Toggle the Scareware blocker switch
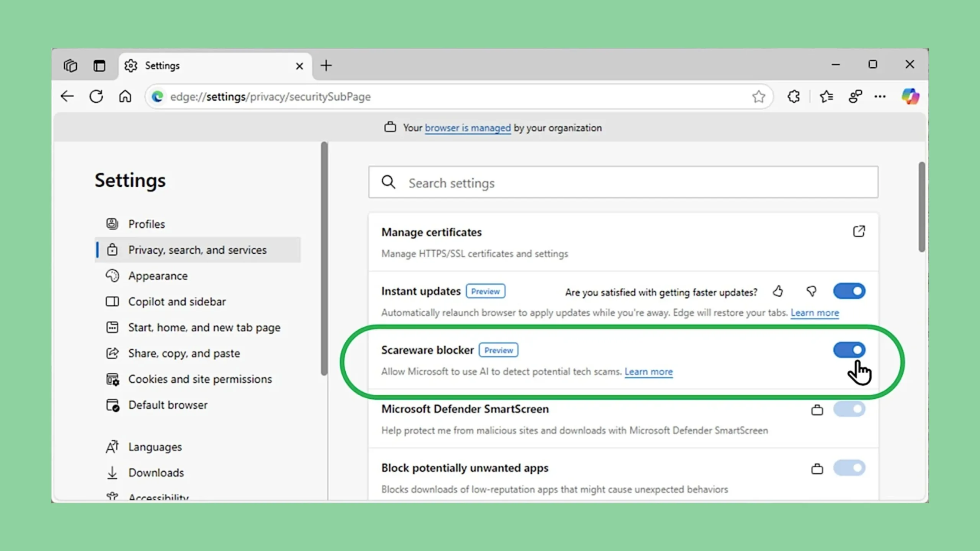The height and width of the screenshot is (551, 980). pyautogui.click(x=849, y=350)
